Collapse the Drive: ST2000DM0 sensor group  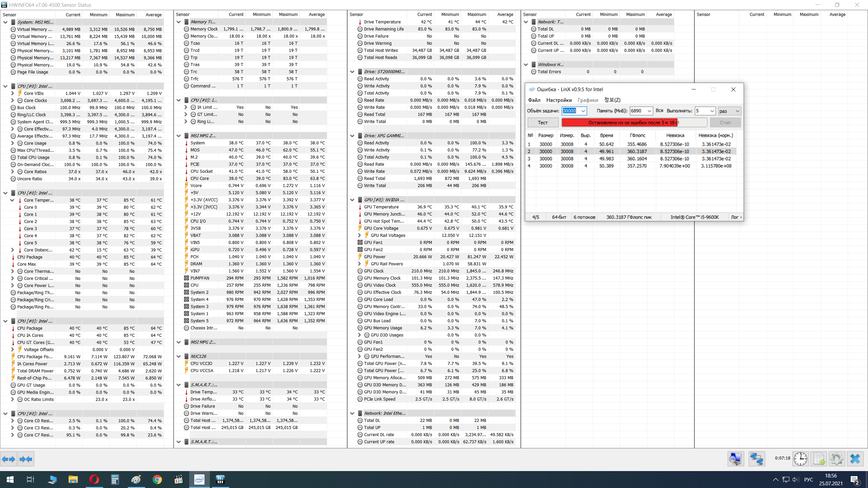point(352,72)
